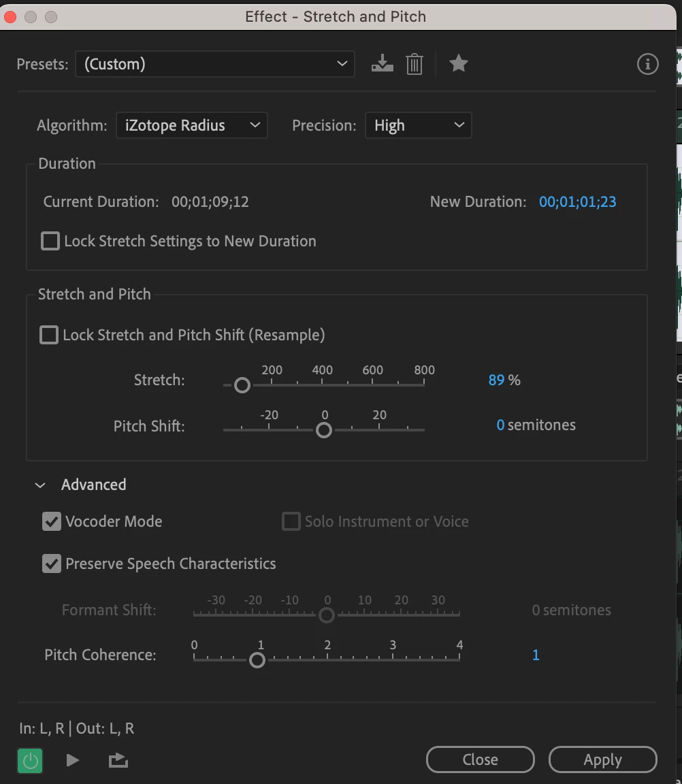The image size is (682, 784).
Task: Toggle the green effect power button
Action: (x=31, y=760)
